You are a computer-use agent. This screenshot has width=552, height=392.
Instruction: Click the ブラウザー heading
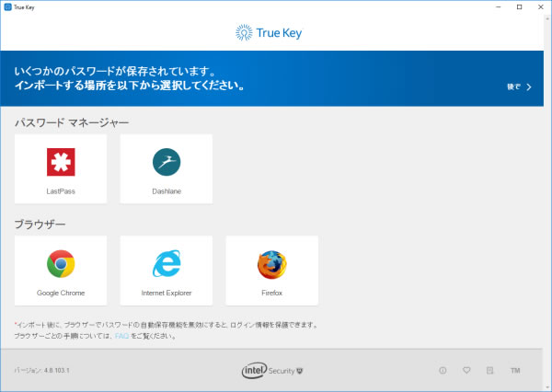click(x=40, y=225)
